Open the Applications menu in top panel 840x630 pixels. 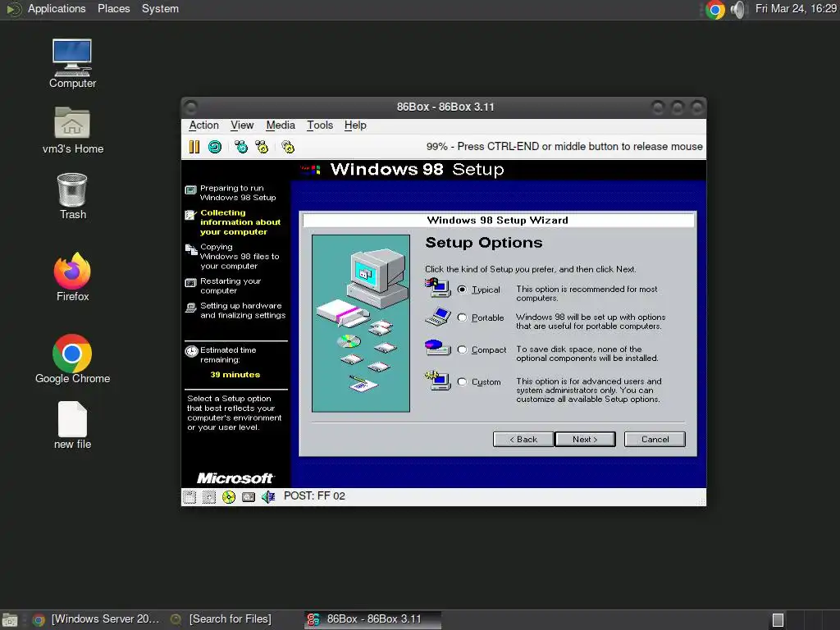57,9
